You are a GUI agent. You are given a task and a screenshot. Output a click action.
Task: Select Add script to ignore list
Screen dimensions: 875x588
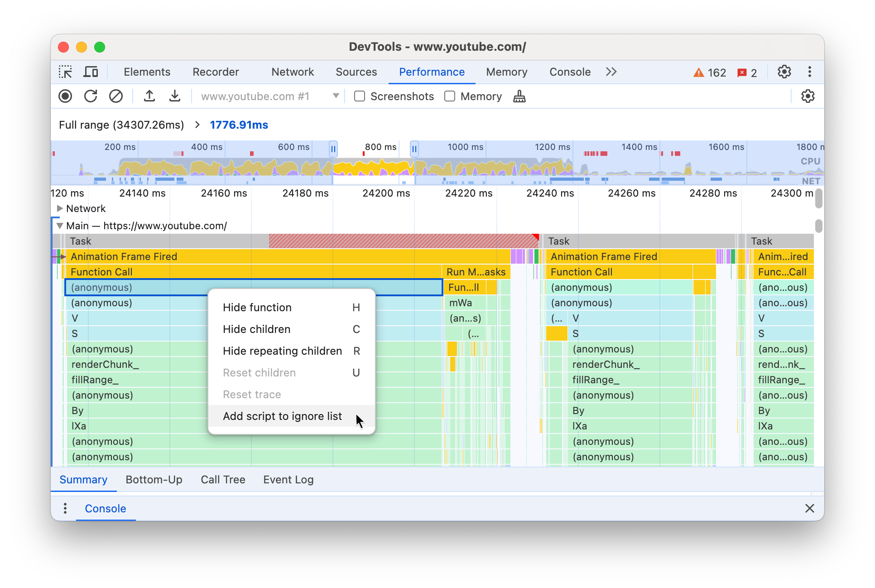pyautogui.click(x=282, y=415)
